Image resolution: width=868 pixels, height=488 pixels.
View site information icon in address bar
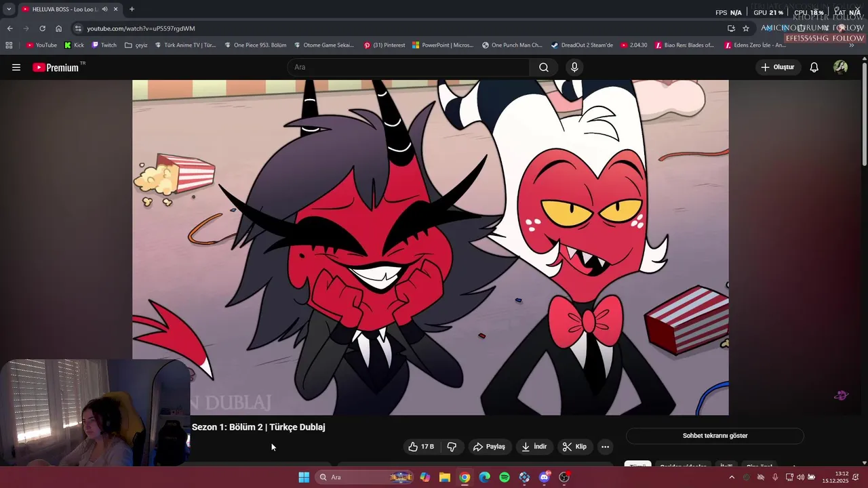pyautogui.click(x=78, y=28)
